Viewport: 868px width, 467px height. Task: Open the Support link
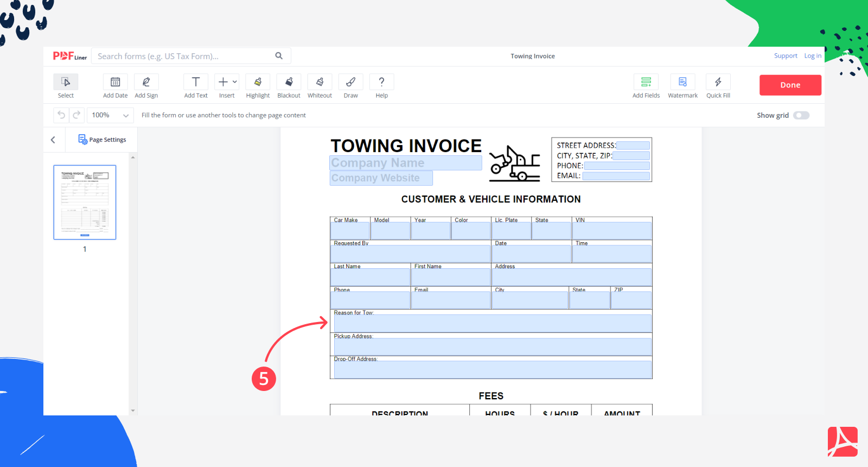pos(786,56)
